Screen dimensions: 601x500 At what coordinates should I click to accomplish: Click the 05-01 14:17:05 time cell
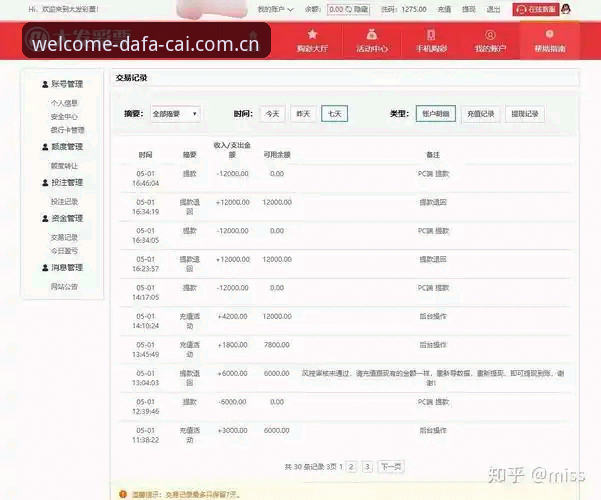point(145,293)
